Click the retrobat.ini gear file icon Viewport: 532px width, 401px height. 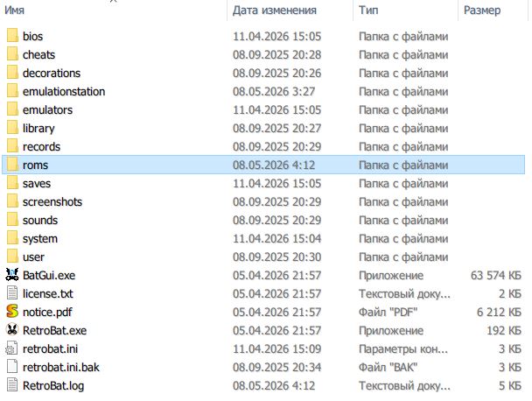point(12,348)
